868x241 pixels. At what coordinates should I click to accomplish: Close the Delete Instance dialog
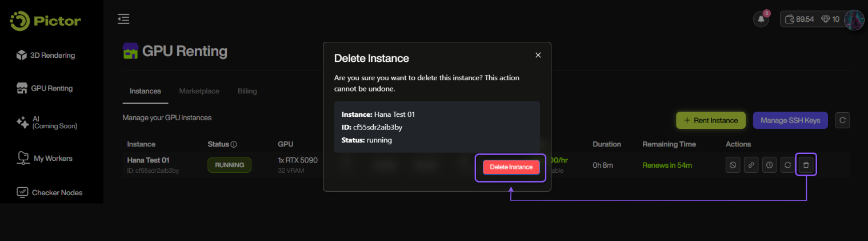click(538, 55)
